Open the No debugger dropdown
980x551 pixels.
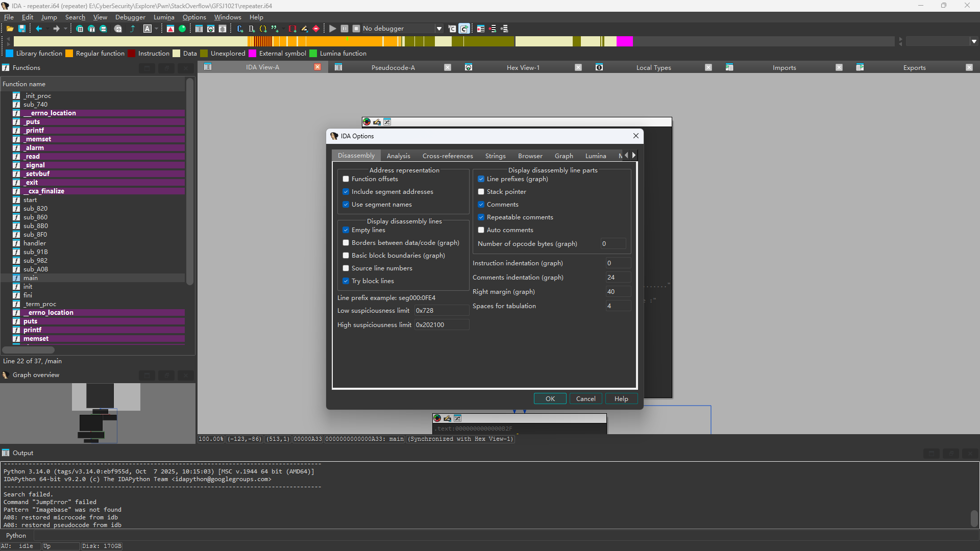(x=439, y=29)
